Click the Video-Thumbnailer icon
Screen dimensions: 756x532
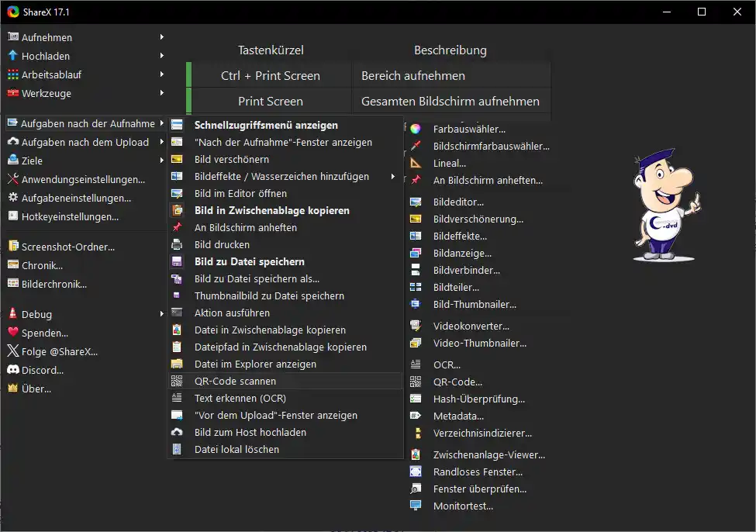416,343
